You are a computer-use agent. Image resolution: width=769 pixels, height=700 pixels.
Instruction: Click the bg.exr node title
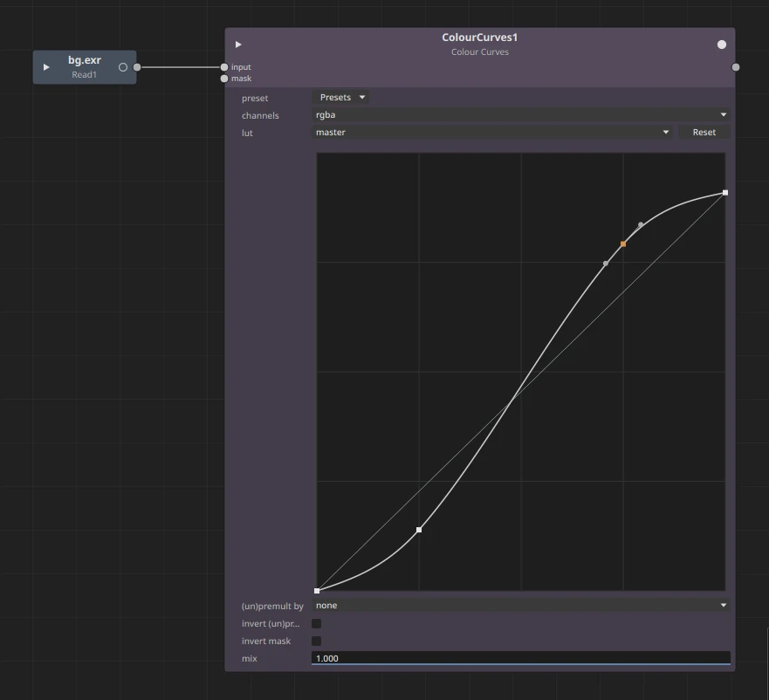click(x=85, y=60)
